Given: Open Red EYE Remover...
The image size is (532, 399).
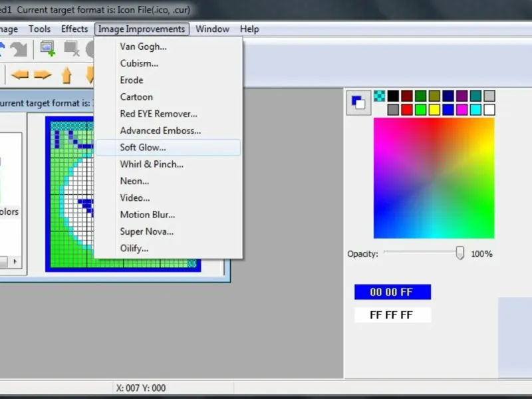Looking at the screenshot, I should 168,114.
